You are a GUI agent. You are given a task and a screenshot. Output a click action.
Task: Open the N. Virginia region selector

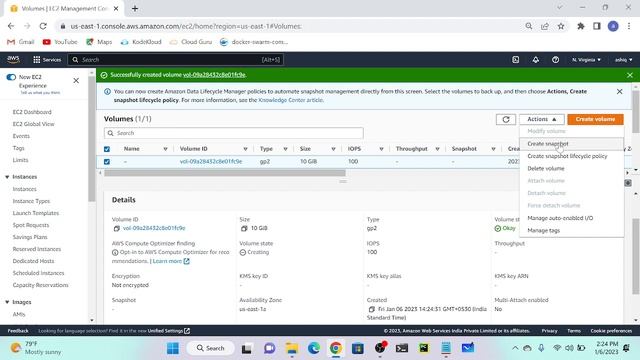point(586,60)
